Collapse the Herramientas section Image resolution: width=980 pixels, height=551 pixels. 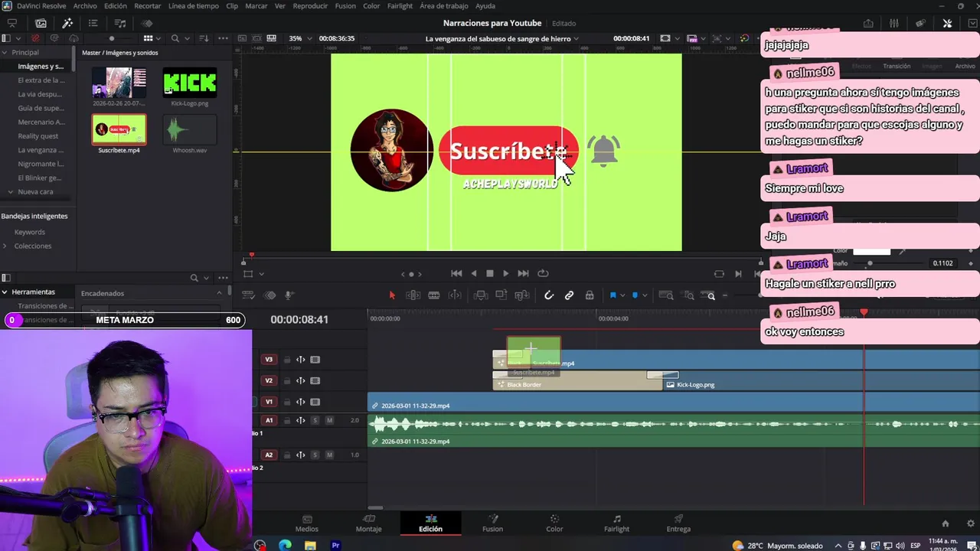(5, 292)
